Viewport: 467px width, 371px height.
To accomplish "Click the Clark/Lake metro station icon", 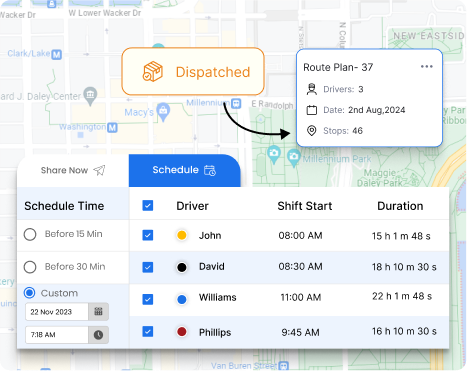I will (x=57, y=54).
